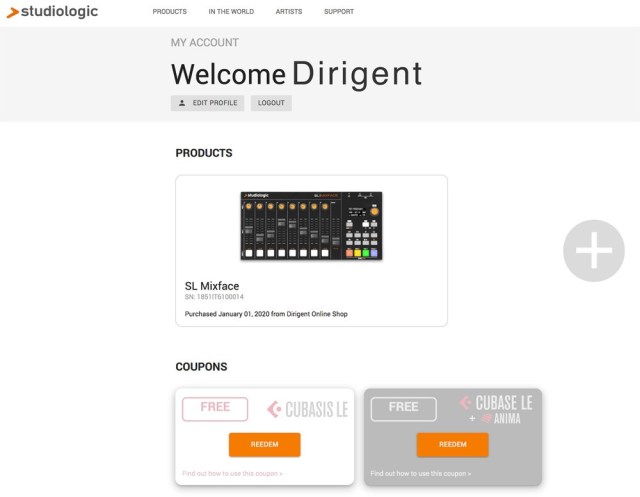The width and height of the screenshot is (640, 497).
Task: Redeem the Cubase LE + Anima coupon
Action: click(x=453, y=444)
